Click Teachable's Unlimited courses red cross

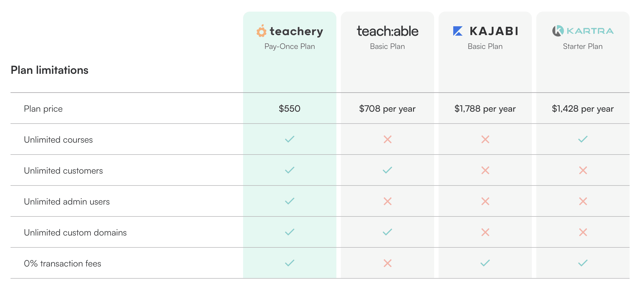point(387,139)
